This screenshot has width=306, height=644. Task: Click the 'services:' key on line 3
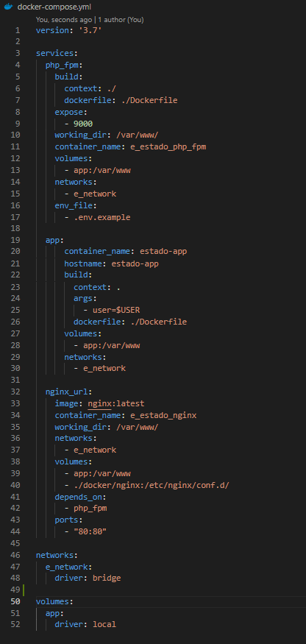tap(57, 54)
